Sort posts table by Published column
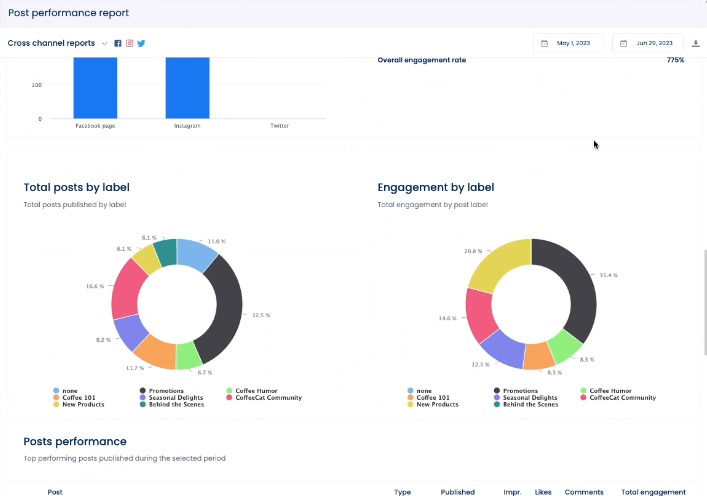This screenshot has height=496, width=707. [457, 492]
